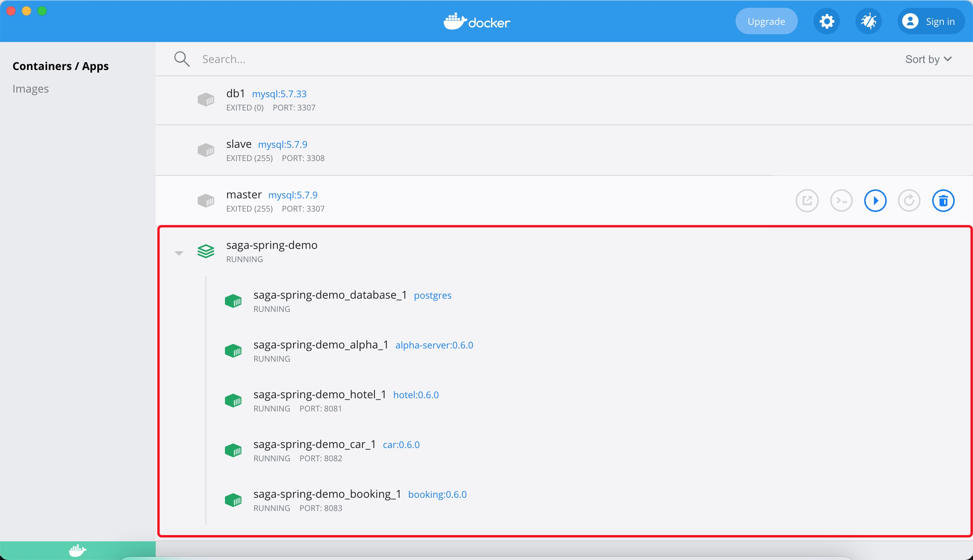Select the master container name
Image resolution: width=973 pixels, height=560 pixels.
tap(244, 195)
